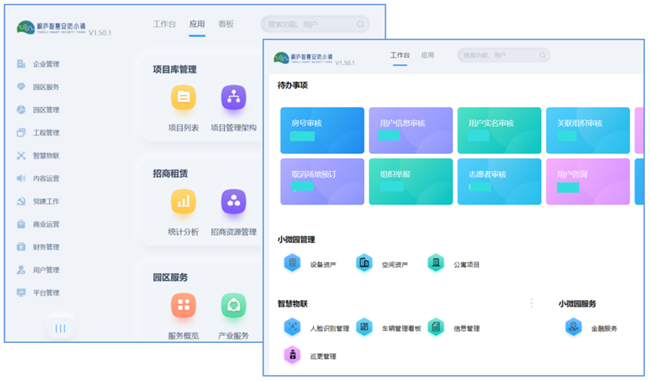Viewport: 650px width, 381px height.
Task: Open 设备资产 hexagon icon
Action: tap(292, 263)
